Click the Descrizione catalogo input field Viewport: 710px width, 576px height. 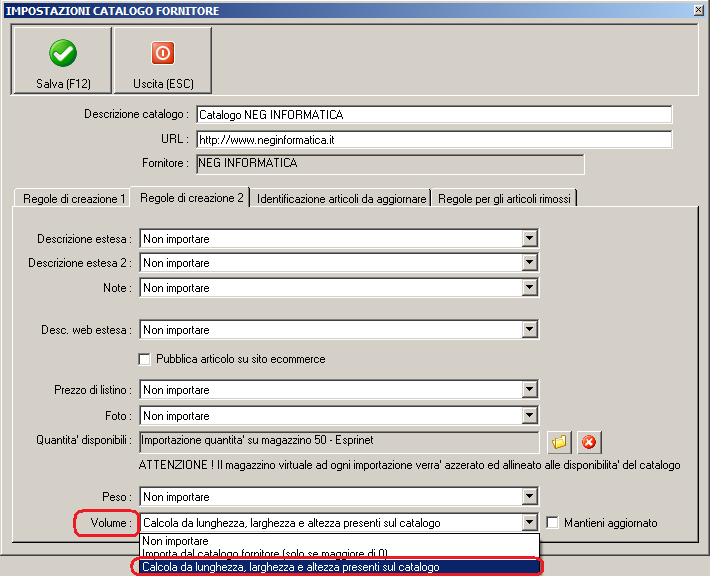(434, 115)
